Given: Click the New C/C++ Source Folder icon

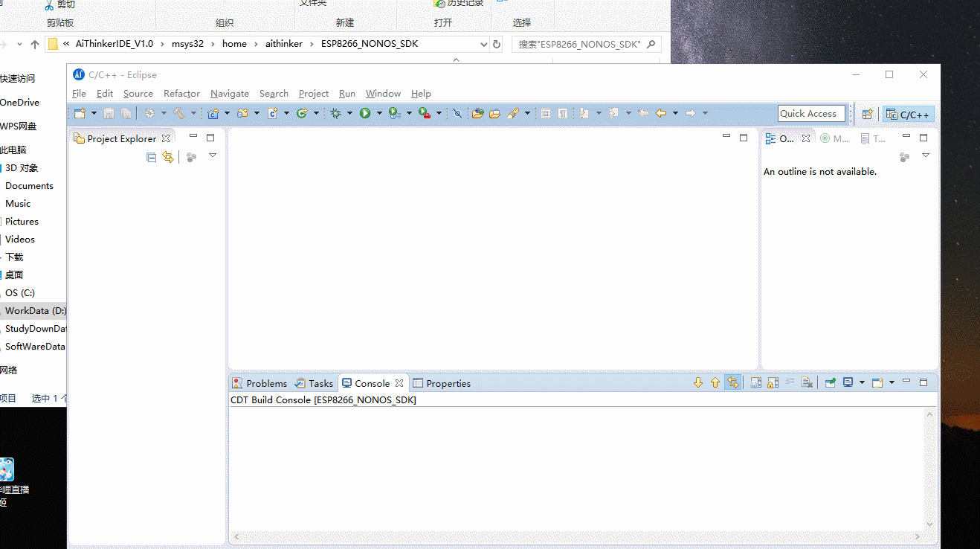Looking at the screenshot, I should [242, 113].
